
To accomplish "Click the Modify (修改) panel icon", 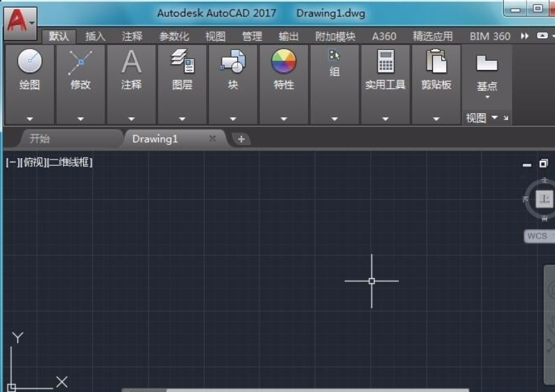I will (x=80, y=62).
